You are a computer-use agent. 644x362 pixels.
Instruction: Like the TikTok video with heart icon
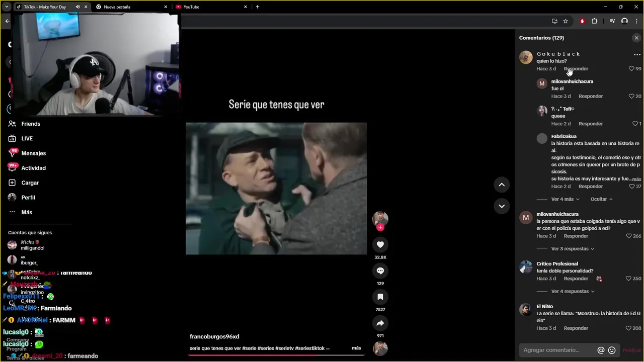point(380,244)
